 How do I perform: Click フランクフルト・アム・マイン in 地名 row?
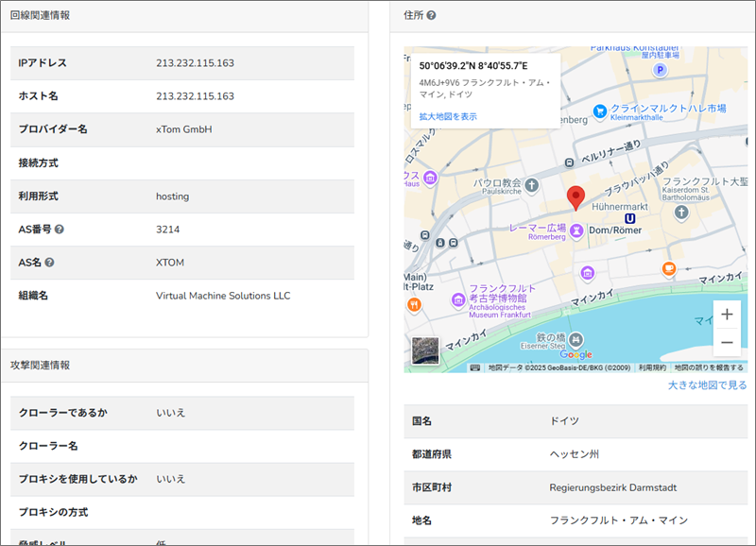(619, 520)
